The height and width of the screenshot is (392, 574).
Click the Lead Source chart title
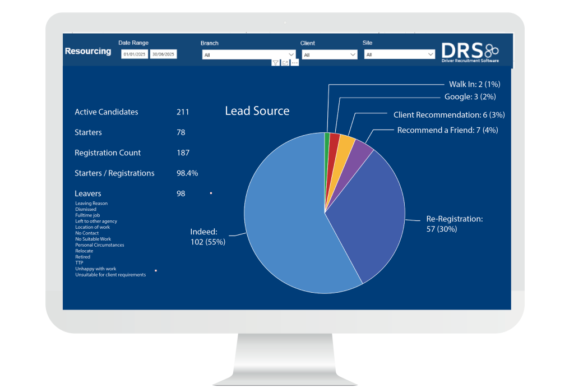point(257,110)
